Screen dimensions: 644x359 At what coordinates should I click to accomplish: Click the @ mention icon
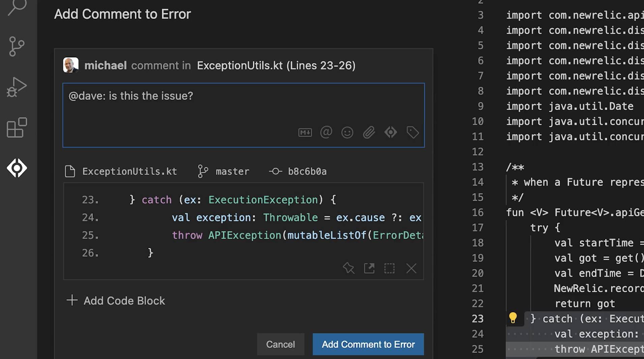(x=326, y=132)
